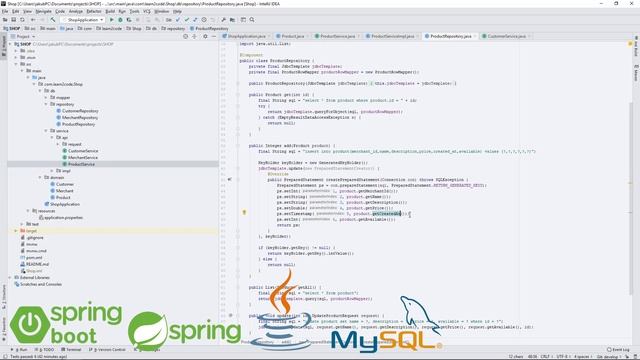
Task: Open the Terminal tool window
Action: (x=71, y=349)
